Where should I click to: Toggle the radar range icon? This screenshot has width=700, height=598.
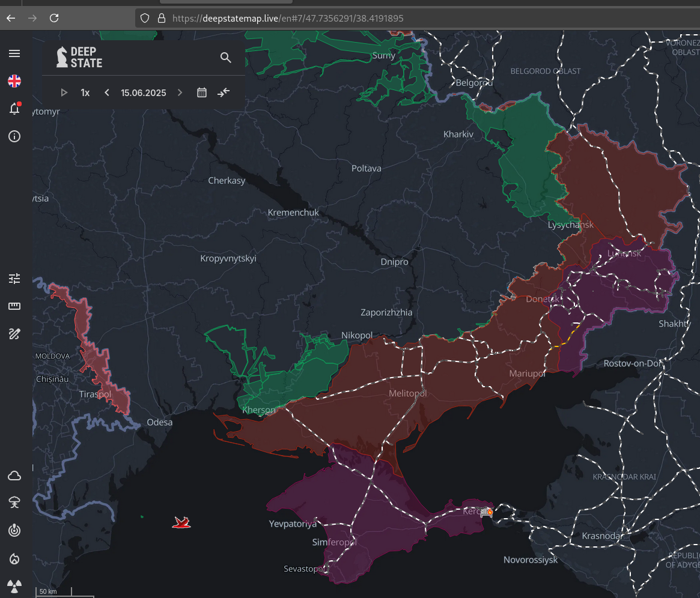tap(14, 531)
